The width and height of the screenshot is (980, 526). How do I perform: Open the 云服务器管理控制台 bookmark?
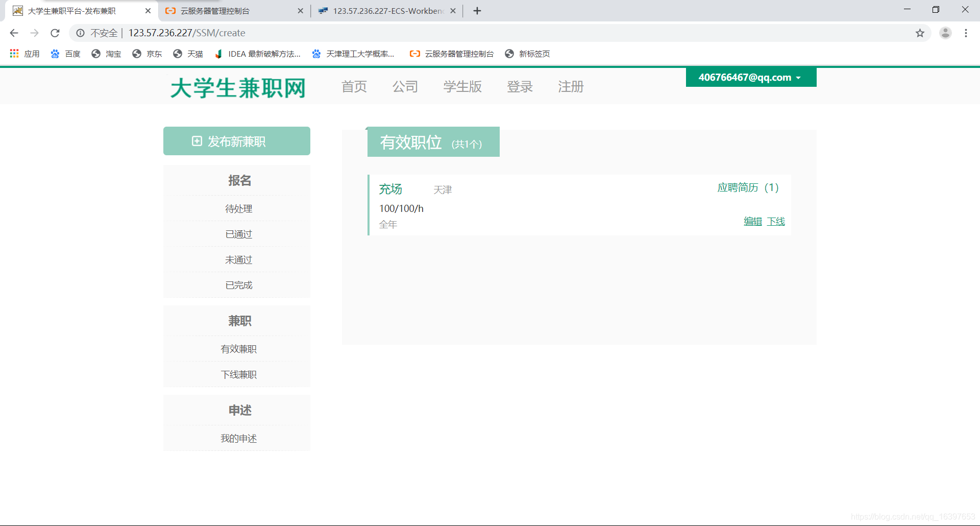point(452,54)
